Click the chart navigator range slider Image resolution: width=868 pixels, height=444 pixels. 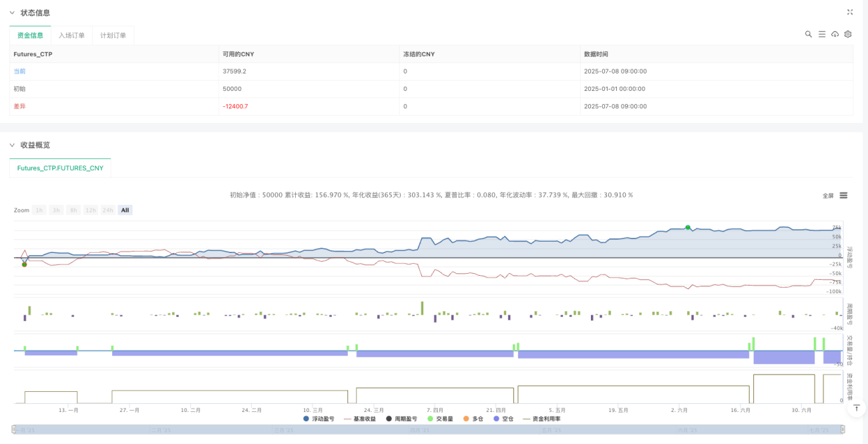pyautogui.click(x=429, y=430)
